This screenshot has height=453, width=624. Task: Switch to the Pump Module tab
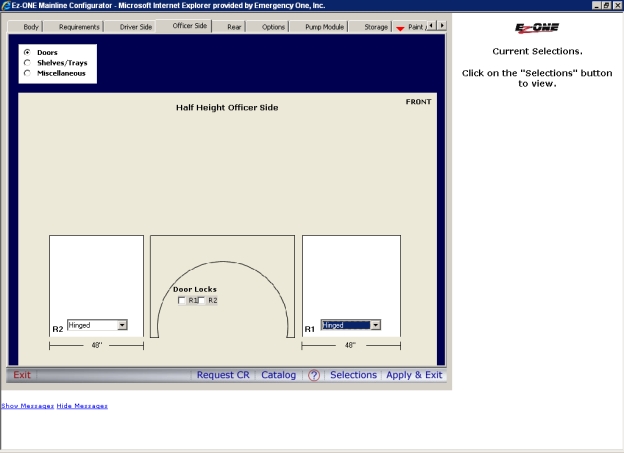pyautogui.click(x=324, y=27)
